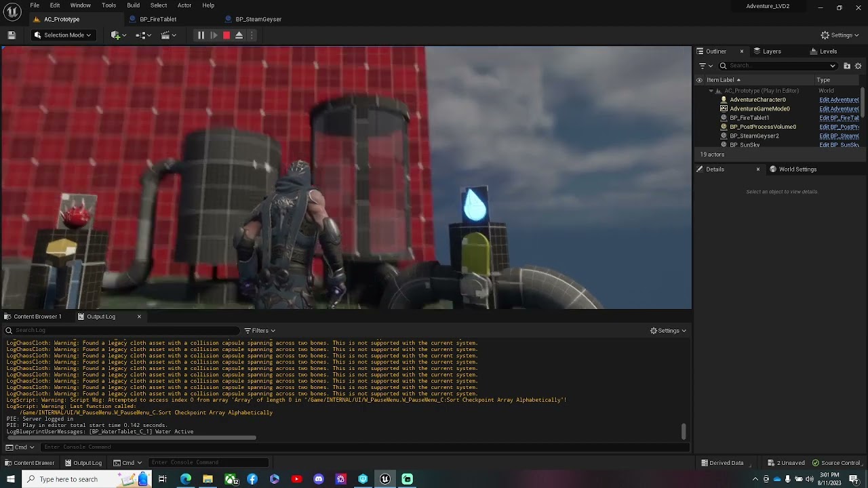Open the Select menu

pyautogui.click(x=159, y=5)
